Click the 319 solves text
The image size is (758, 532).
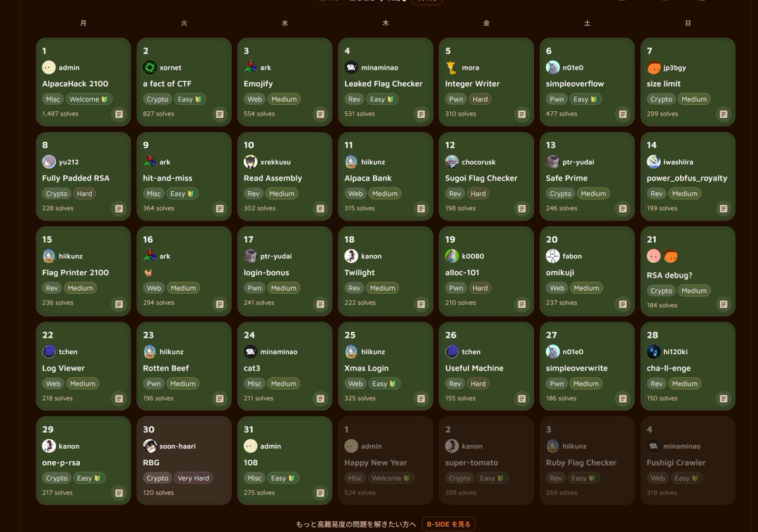[x=662, y=493]
